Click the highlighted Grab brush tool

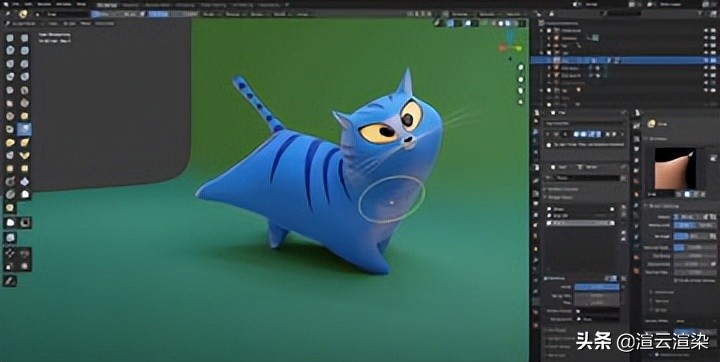coord(24,130)
